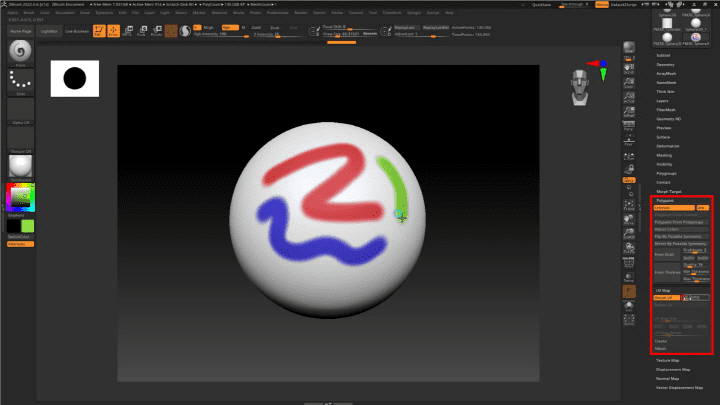This screenshot has width=720, height=405.
Task: Activate the Scale tool in top shelf
Action: tap(142, 31)
